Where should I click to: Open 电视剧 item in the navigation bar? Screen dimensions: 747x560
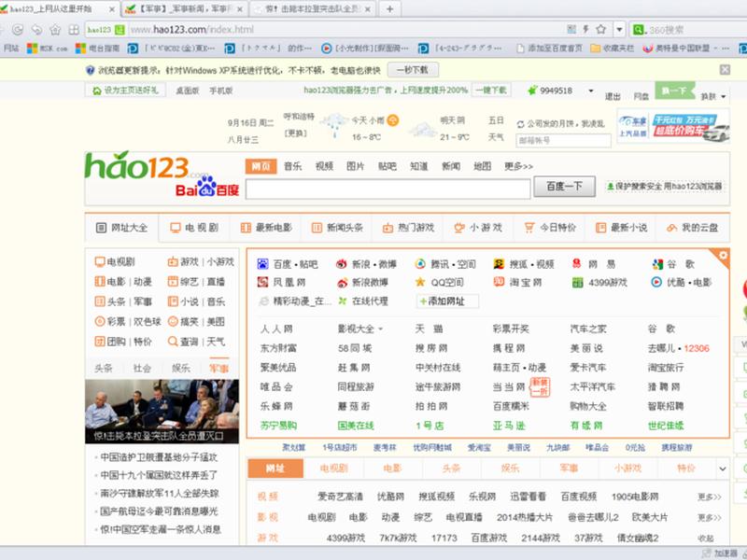point(194,228)
